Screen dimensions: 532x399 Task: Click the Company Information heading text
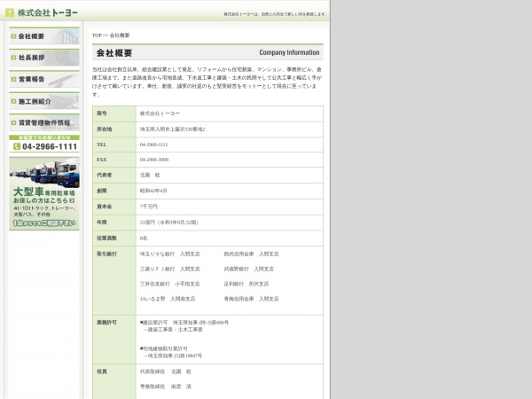289,52
